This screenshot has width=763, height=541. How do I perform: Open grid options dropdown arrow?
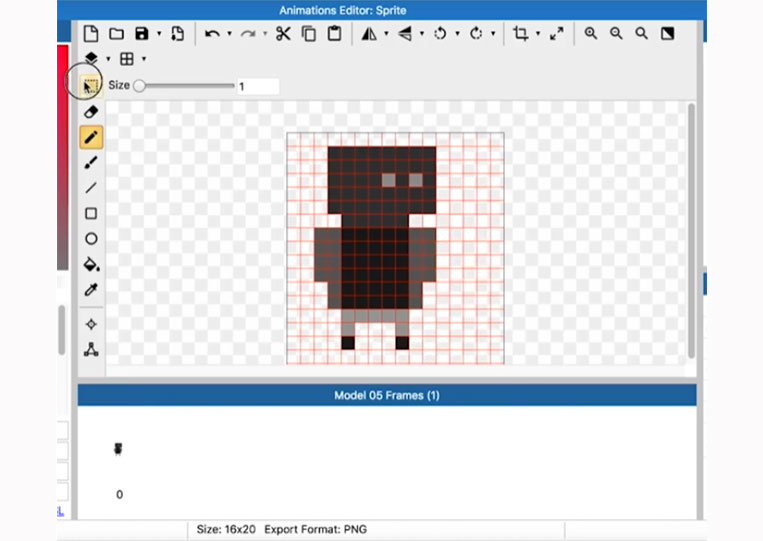pyautogui.click(x=144, y=59)
